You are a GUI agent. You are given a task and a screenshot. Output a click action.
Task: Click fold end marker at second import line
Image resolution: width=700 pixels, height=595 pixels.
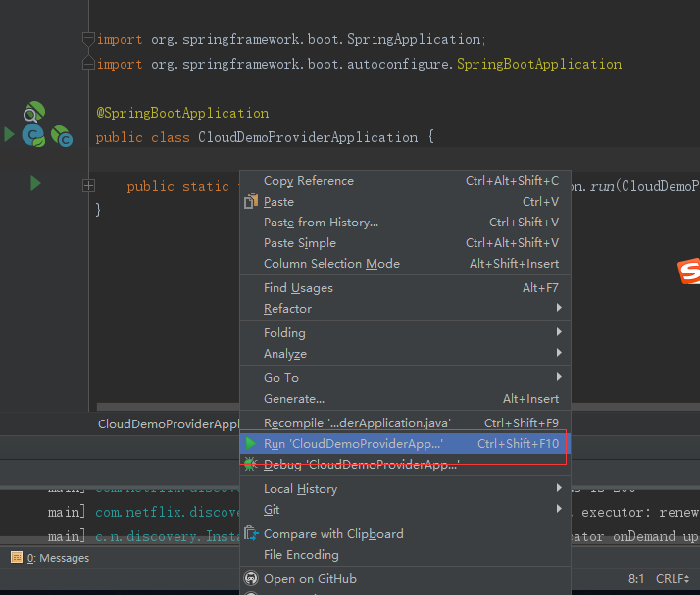(88, 64)
